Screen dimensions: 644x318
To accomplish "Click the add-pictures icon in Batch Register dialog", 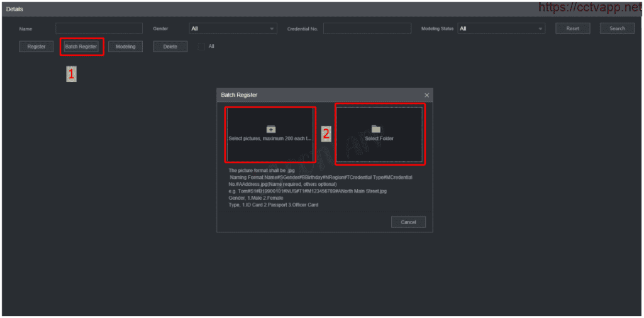I will coord(271,129).
